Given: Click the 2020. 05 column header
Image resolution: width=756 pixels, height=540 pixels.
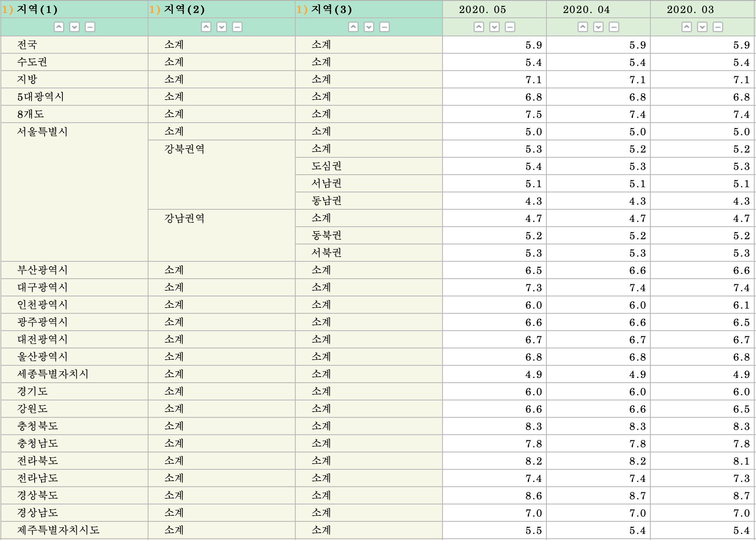Looking at the screenshot, I should [x=494, y=10].
